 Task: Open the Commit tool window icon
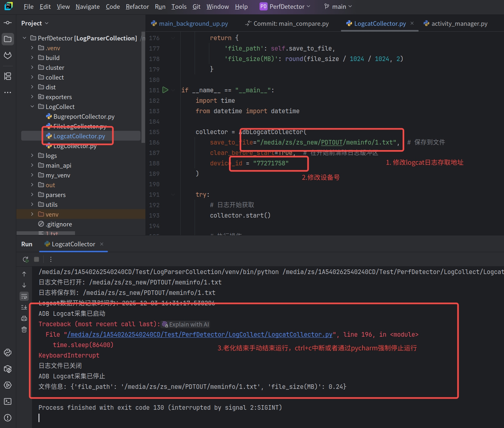(8, 23)
